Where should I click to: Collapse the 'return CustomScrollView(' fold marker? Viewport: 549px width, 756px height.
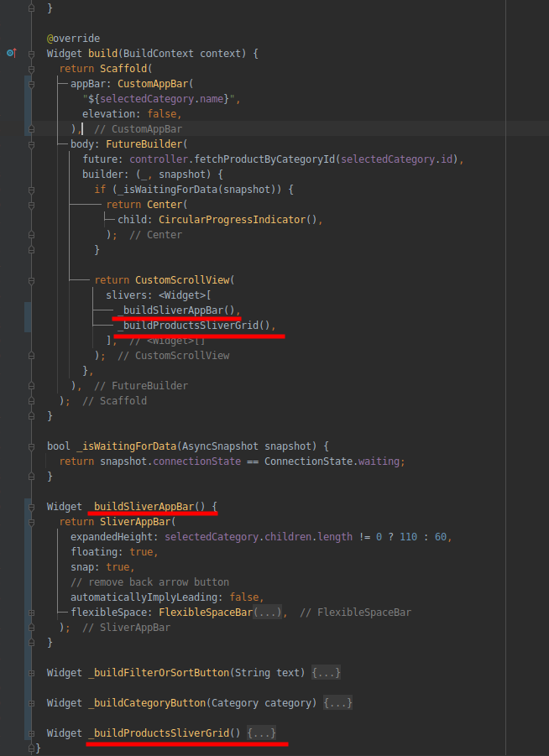click(x=31, y=280)
